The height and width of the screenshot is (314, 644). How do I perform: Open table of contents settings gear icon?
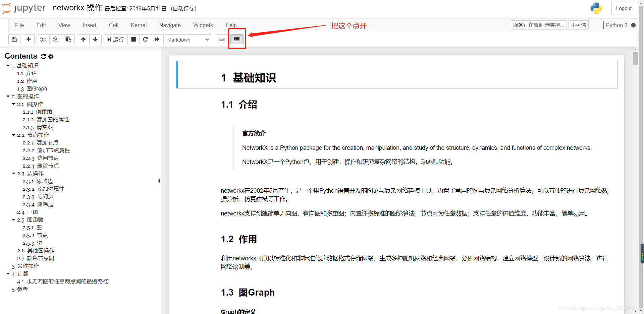(x=51, y=56)
